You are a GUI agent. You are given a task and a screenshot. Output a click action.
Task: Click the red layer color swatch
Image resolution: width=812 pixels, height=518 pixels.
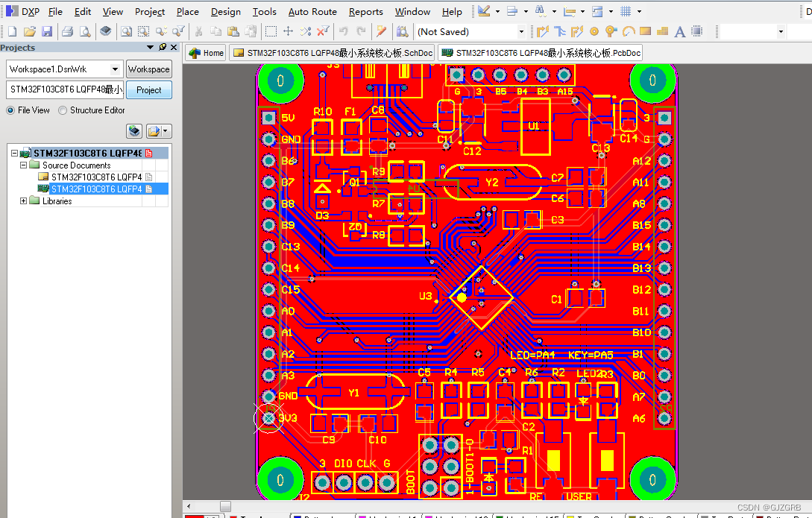193,516
